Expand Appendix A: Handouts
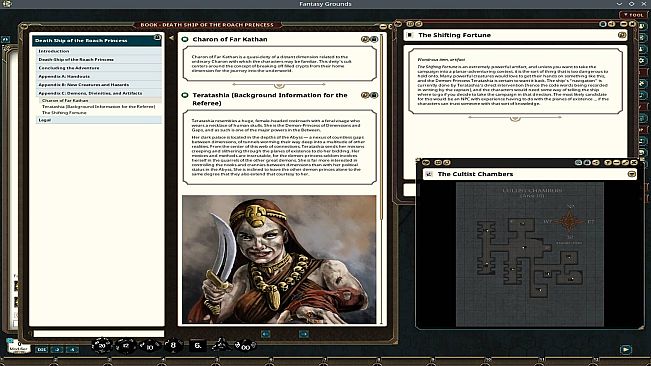The width and height of the screenshot is (651, 366). 99,76
